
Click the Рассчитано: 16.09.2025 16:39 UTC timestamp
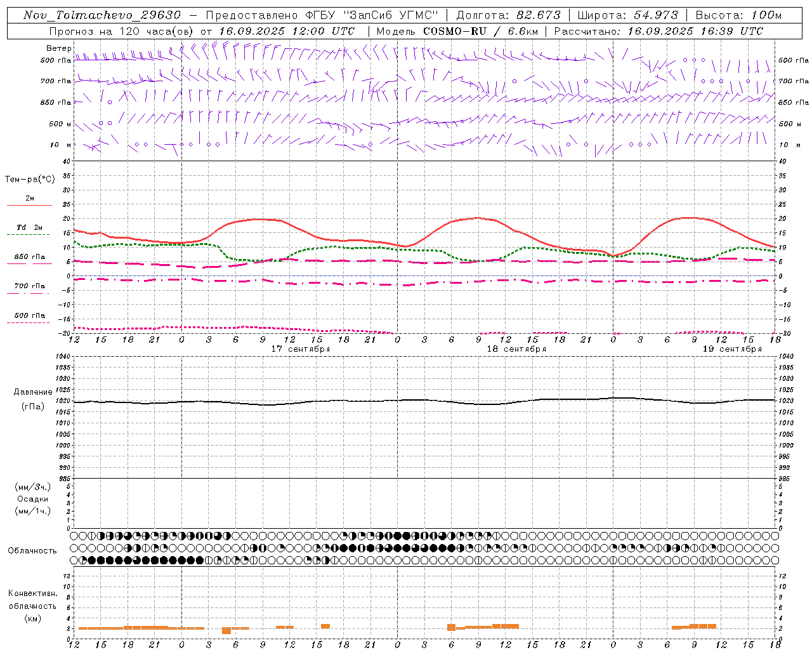coord(658,31)
